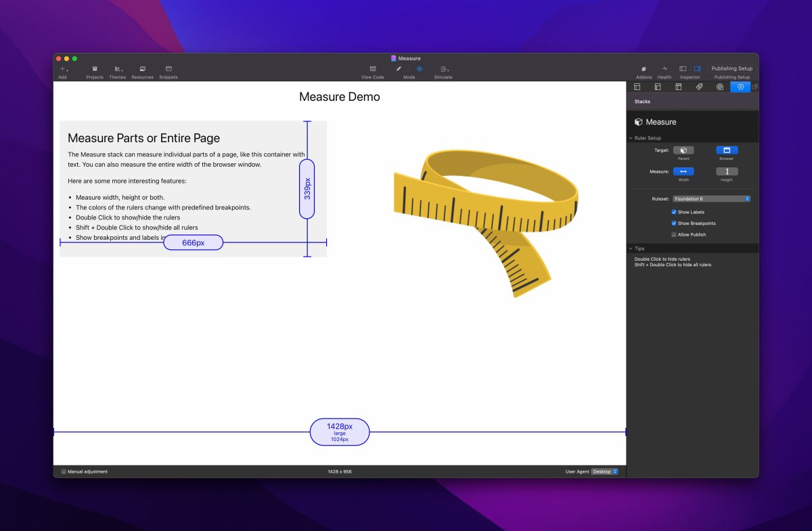
Task: Click the tip 'Double Click to hide rulers'
Action: [662, 259]
